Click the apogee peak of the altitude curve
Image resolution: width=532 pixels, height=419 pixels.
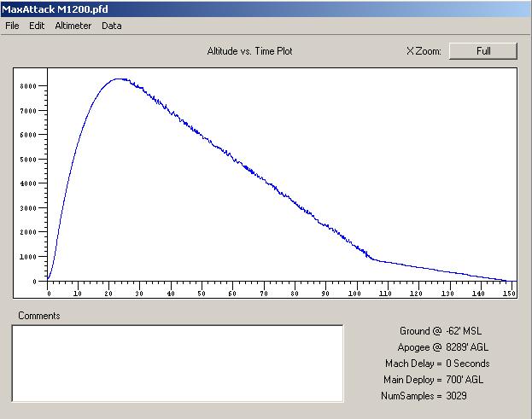119,79
